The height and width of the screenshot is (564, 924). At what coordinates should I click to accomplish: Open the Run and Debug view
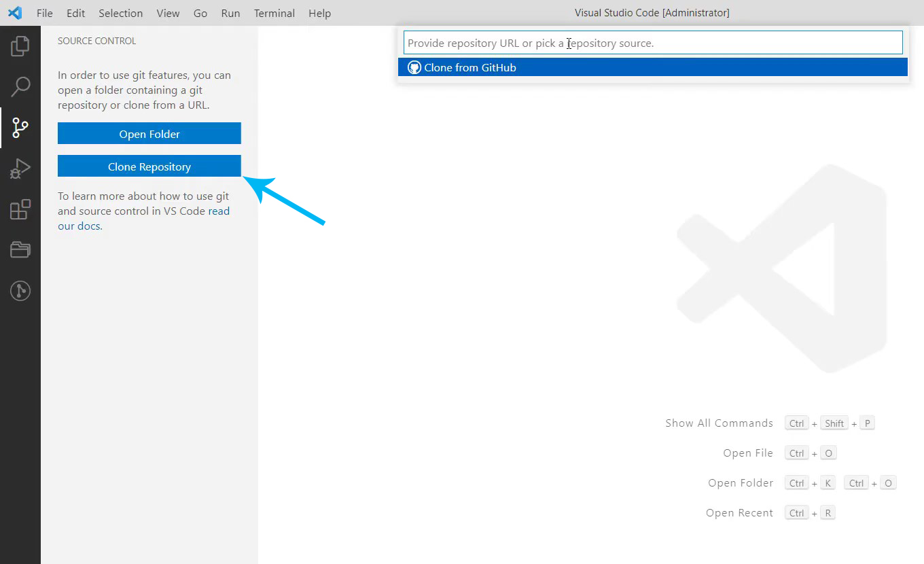pyautogui.click(x=20, y=169)
